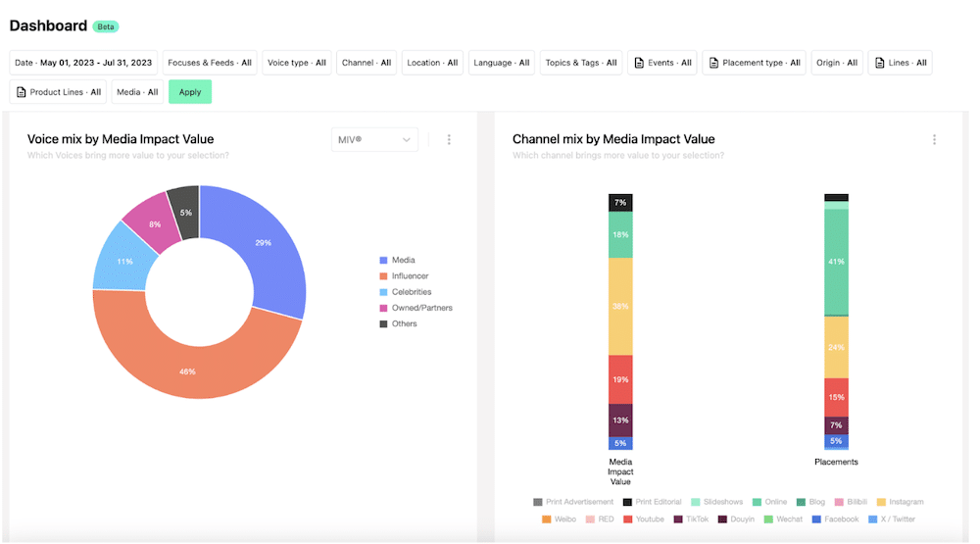Open the Media filter
This screenshot has width=980, height=544.
click(x=137, y=92)
